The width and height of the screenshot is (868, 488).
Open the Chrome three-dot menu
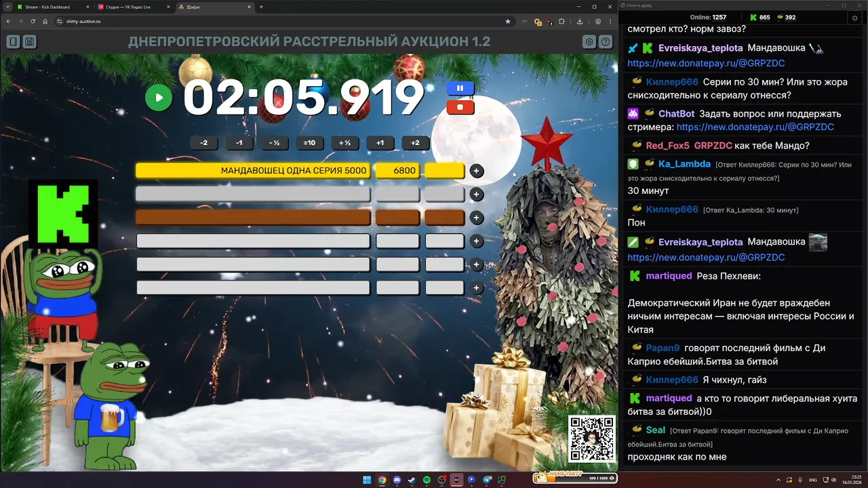[x=610, y=21]
